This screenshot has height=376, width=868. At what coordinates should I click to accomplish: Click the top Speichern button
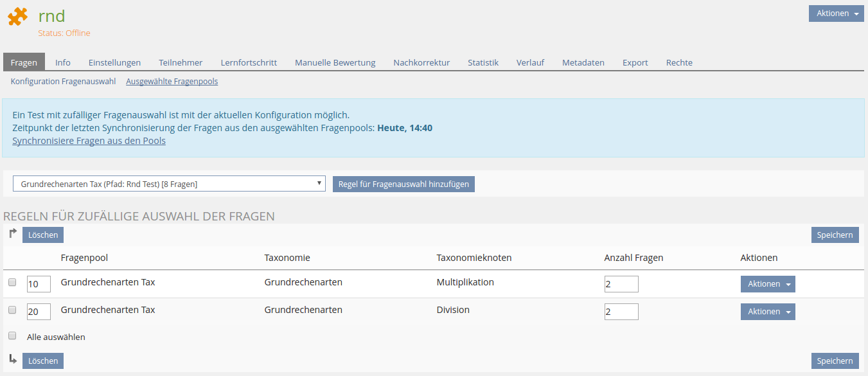pyautogui.click(x=835, y=235)
